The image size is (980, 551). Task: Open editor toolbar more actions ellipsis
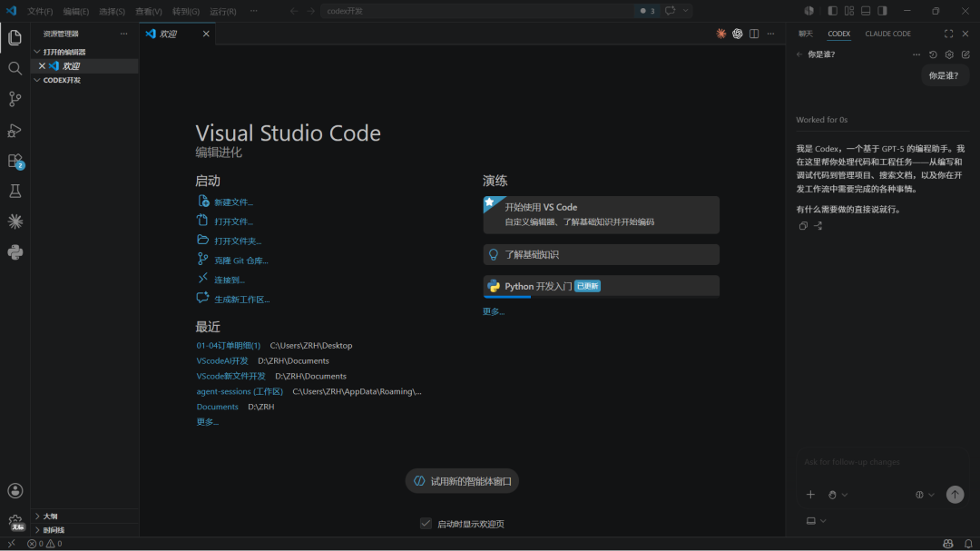pyautogui.click(x=770, y=34)
